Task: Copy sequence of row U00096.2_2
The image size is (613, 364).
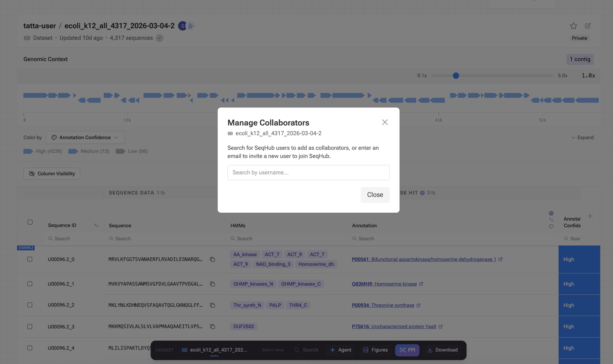Action: 213,305
